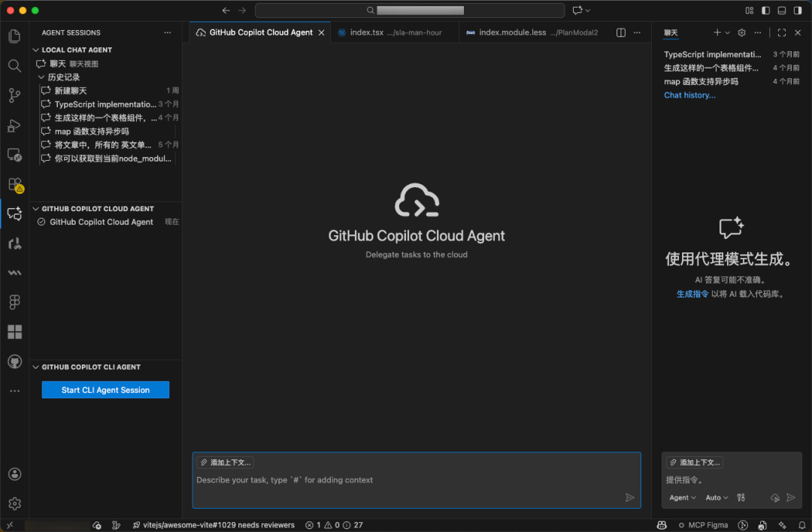Split the editor to the right
Image resolution: width=812 pixels, height=532 pixels.
(x=621, y=32)
